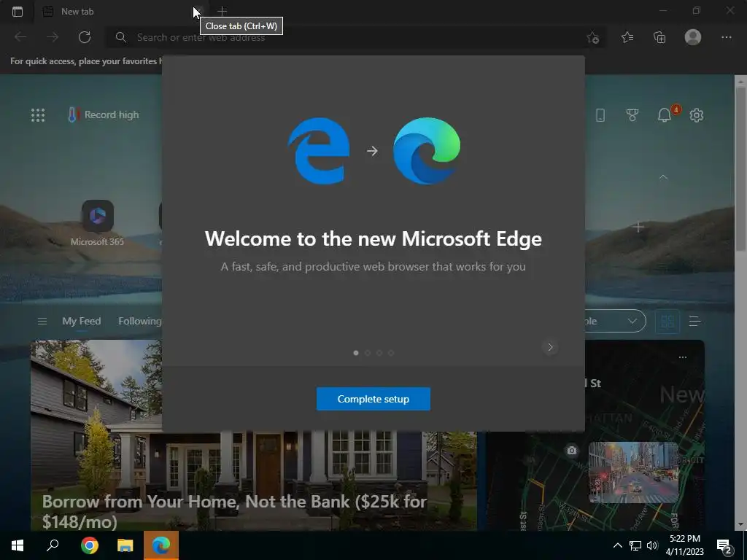Screen dimensions: 747x560
Task: Open the Rewards trophy icon
Action: click(632, 114)
